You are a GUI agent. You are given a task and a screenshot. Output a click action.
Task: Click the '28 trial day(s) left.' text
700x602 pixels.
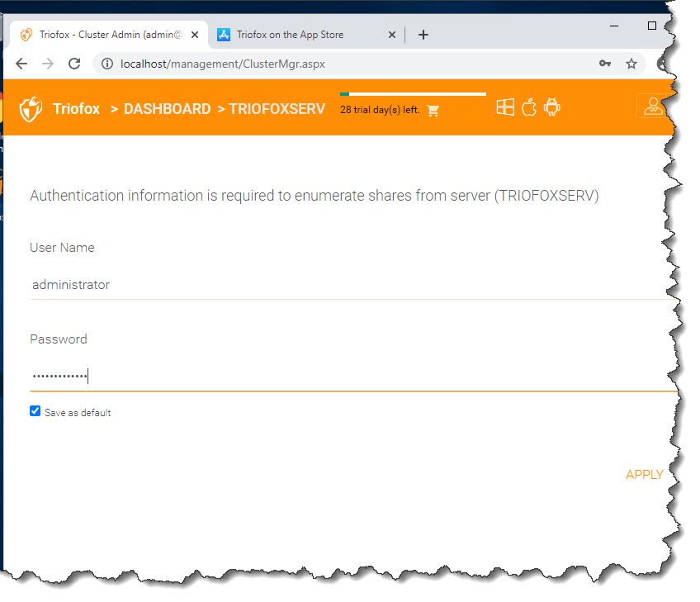pos(380,110)
